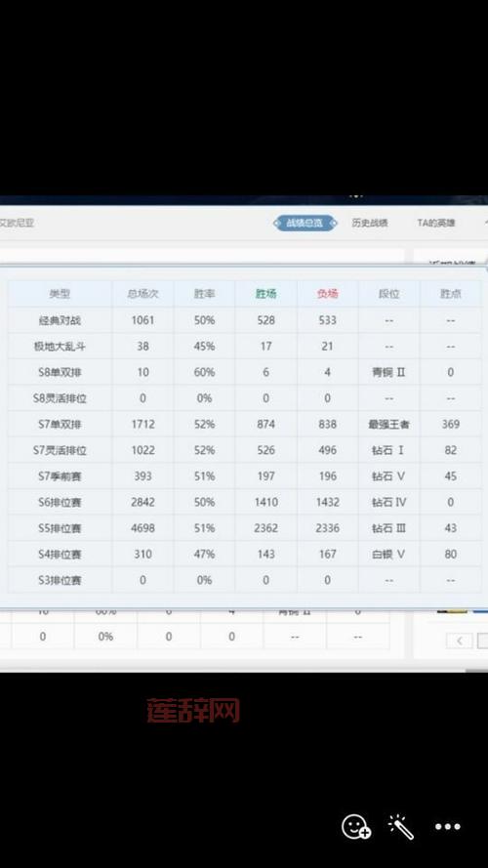Select the S6排位赛 row label
The image size is (488, 868).
[60, 502]
